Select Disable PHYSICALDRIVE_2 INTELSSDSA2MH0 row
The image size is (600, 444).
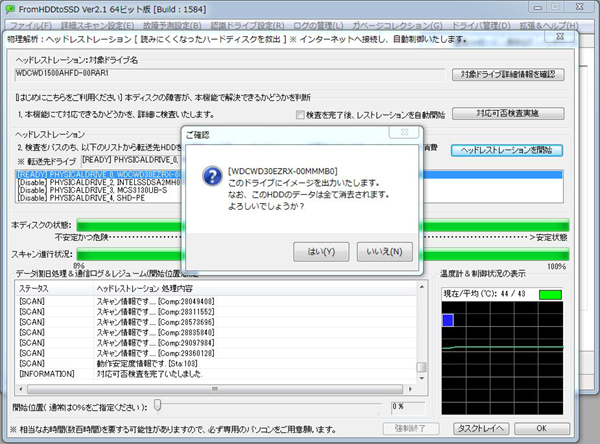coord(98,183)
